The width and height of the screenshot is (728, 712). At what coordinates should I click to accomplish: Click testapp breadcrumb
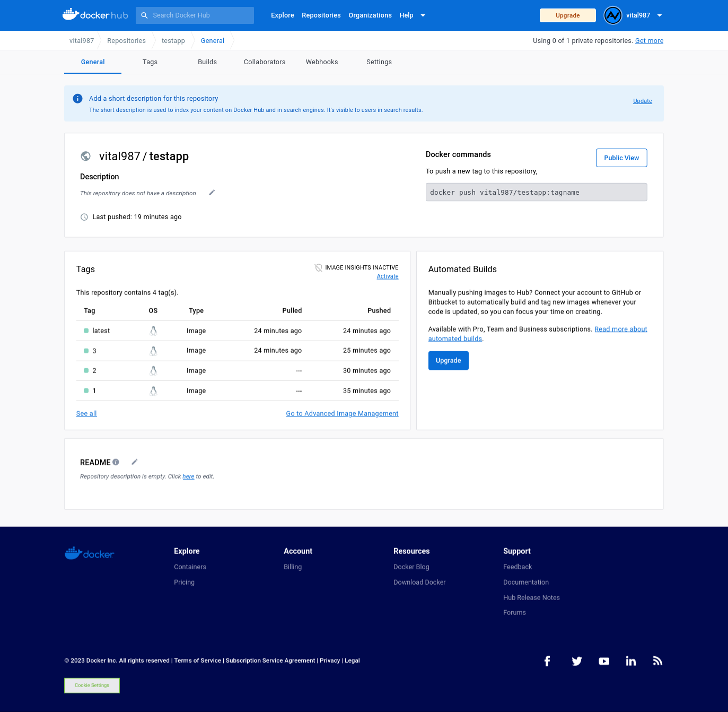pos(173,41)
